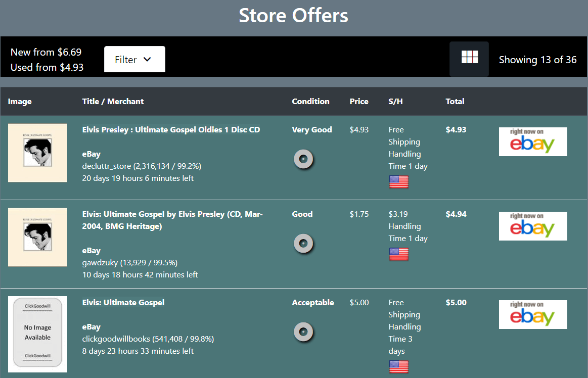Sort by the Total column header
The width and height of the screenshot is (588, 378).
point(455,102)
